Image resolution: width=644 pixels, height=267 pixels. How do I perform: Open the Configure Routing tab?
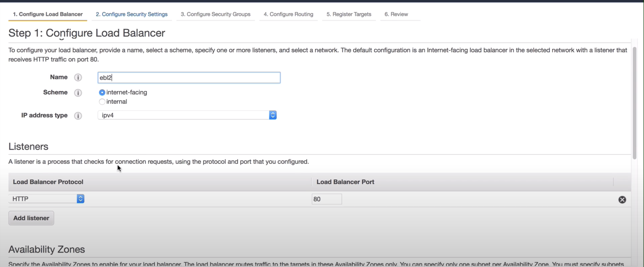pos(288,14)
